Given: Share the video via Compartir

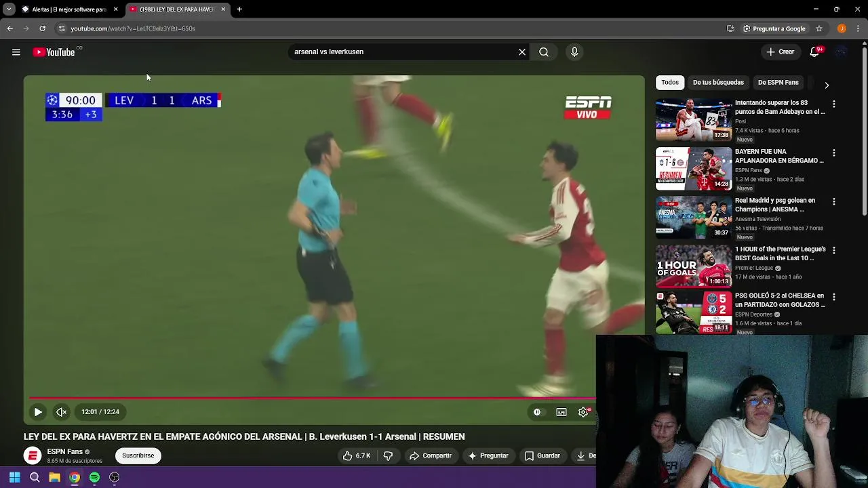Looking at the screenshot, I should point(431,455).
